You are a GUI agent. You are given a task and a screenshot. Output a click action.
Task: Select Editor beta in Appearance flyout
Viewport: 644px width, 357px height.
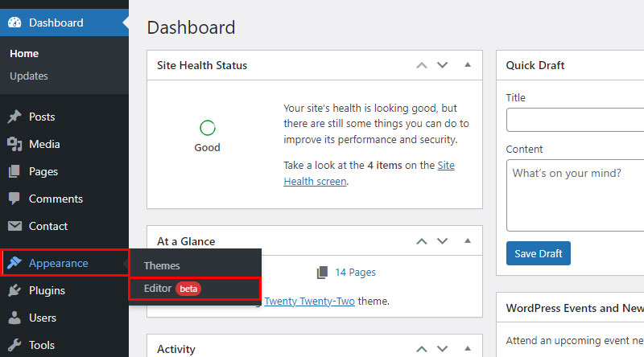point(195,289)
